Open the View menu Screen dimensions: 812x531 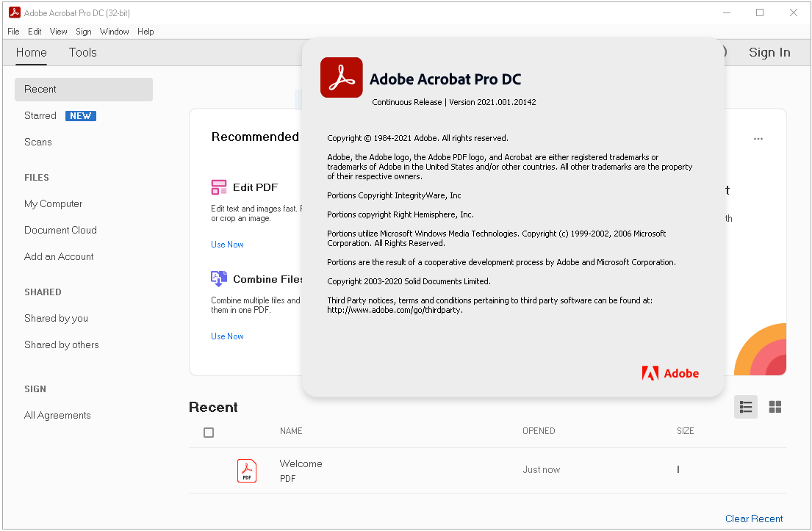[x=59, y=32]
